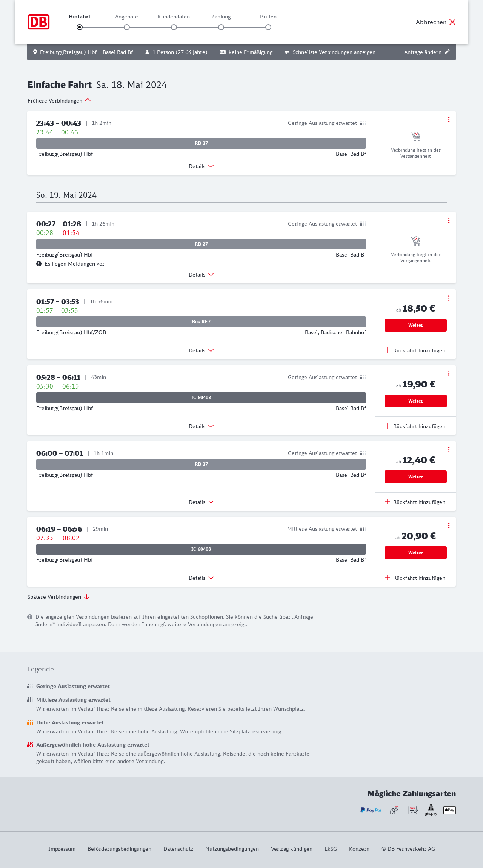Image resolution: width=483 pixels, height=868 pixels.
Task: Click the Apple Pay payment icon
Action: (449, 810)
